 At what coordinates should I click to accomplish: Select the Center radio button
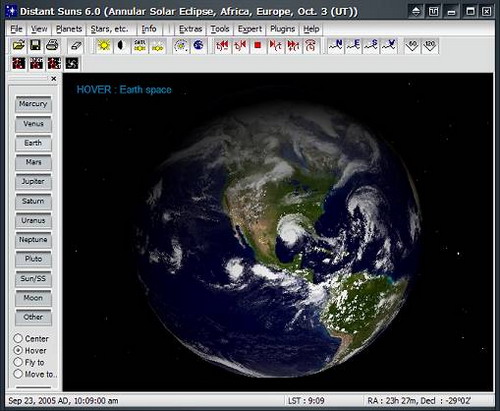tap(18, 338)
